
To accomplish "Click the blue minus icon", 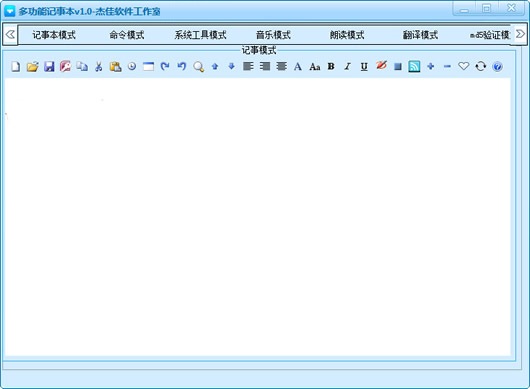I will [447, 66].
